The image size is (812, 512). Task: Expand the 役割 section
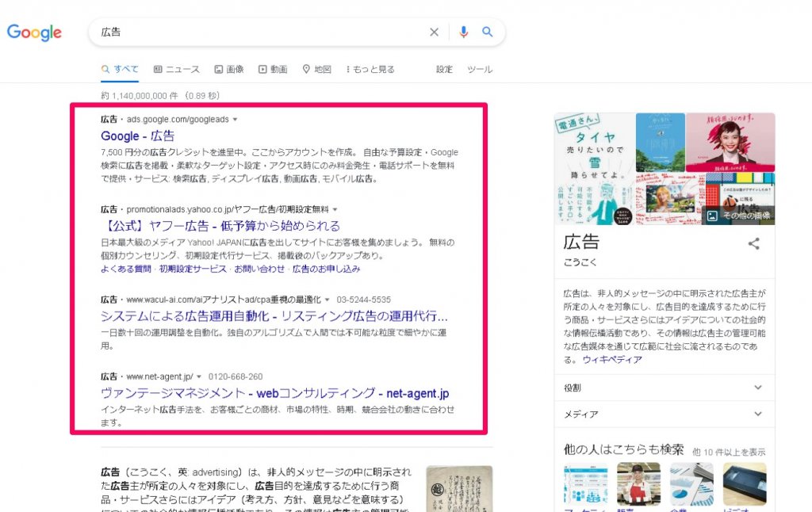coord(665,388)
